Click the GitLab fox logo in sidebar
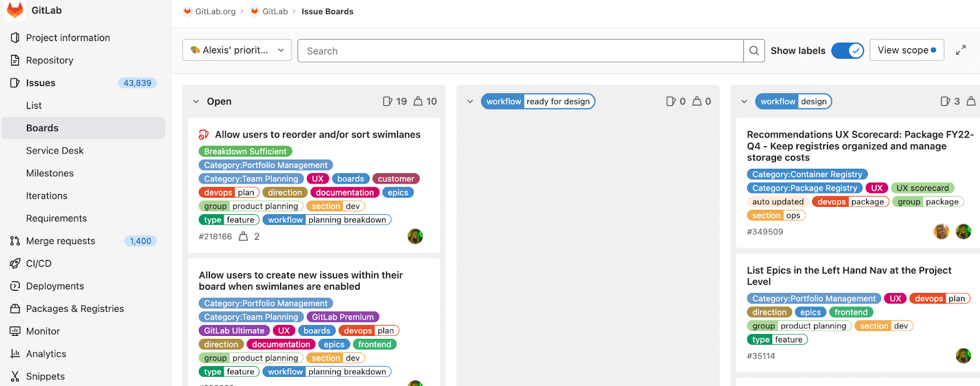Viewport: 980px width, 386px height. [x=15, y=10]
